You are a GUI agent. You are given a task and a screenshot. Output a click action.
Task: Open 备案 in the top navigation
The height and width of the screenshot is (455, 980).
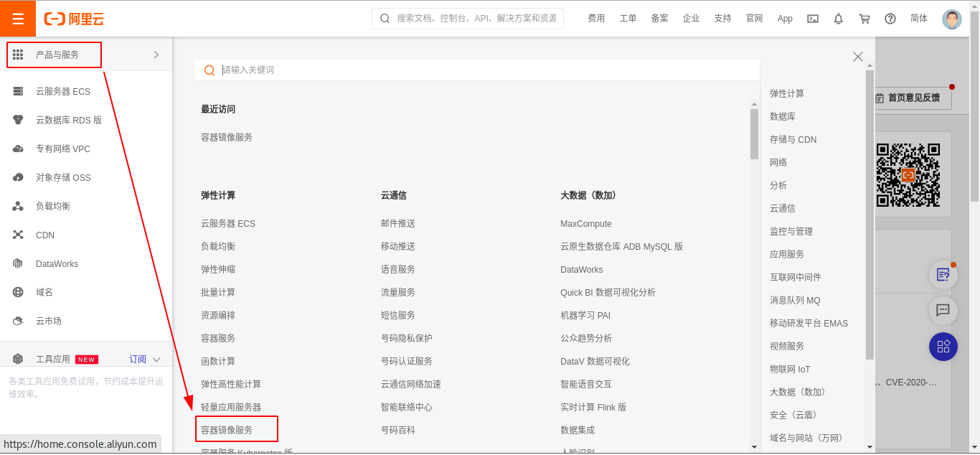click(x=659, y=19)
